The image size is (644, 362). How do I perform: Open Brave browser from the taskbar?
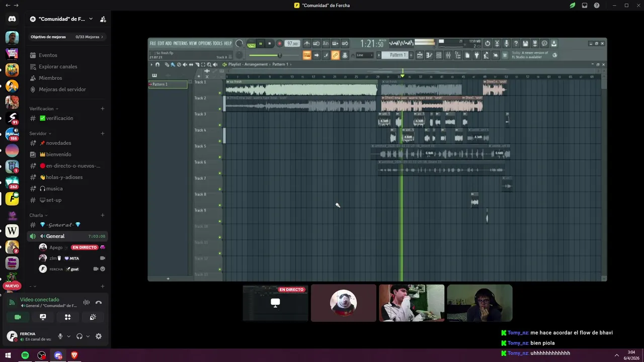(x=74, y=355)
